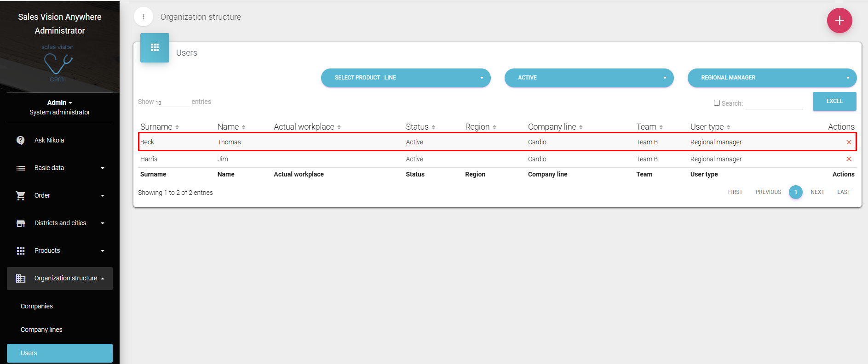Open the three-dot options menu
The height and width of the screenshot is (364, 868).
pyautogui.click(x=144, y=17)
